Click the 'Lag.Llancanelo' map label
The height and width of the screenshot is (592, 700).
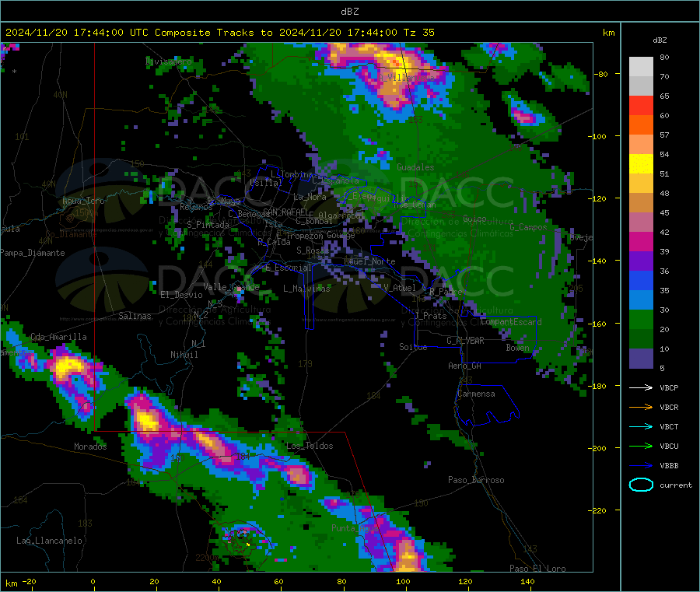pyautogui.click(x=49, y=541)
